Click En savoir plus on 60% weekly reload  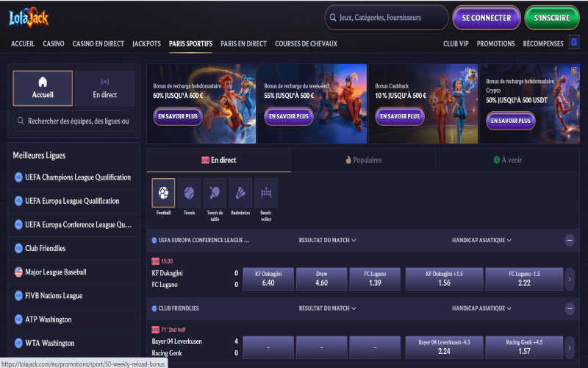tap(178, 116)
